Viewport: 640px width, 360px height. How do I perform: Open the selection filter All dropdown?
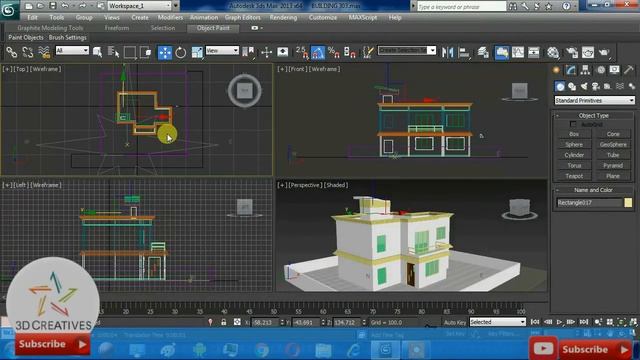pos(72,50)
